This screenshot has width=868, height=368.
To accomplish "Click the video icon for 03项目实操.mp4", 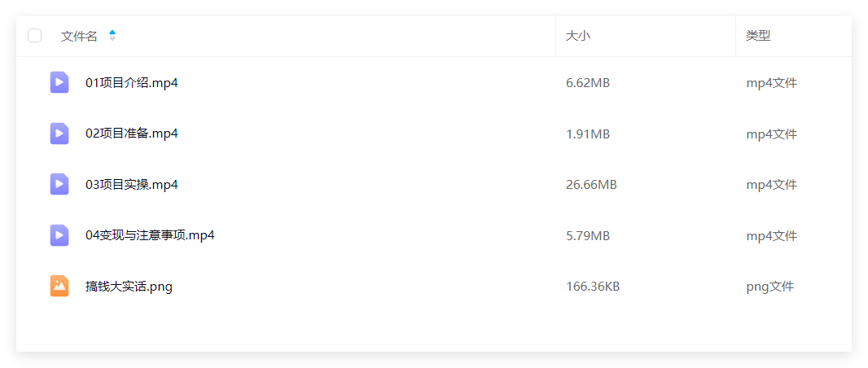I will tap(59, 184).
